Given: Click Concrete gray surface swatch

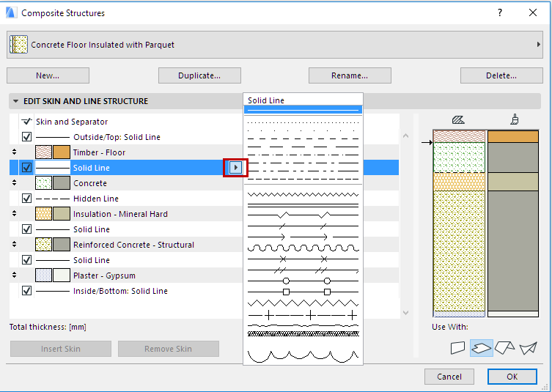Looking at the screenshot, I should (x=62, y=183).
